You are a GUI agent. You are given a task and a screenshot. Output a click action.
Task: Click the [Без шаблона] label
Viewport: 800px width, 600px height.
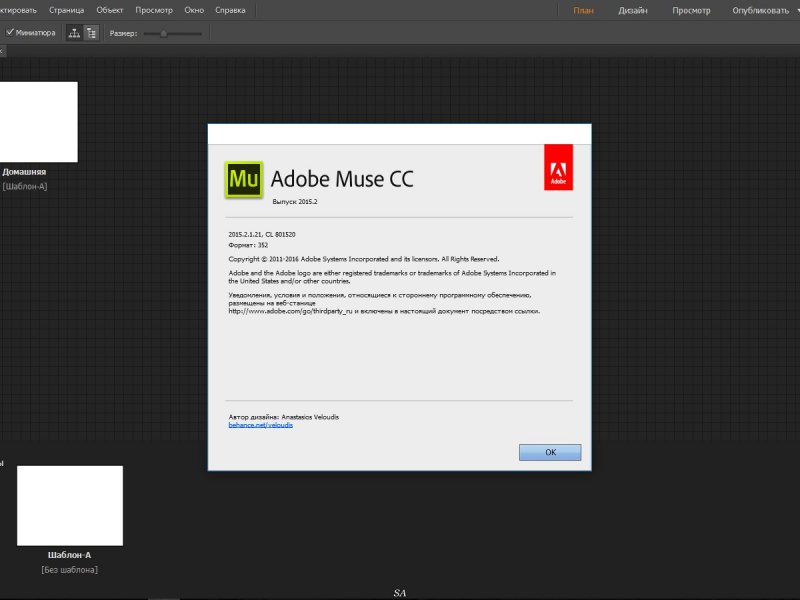point(69,569)
